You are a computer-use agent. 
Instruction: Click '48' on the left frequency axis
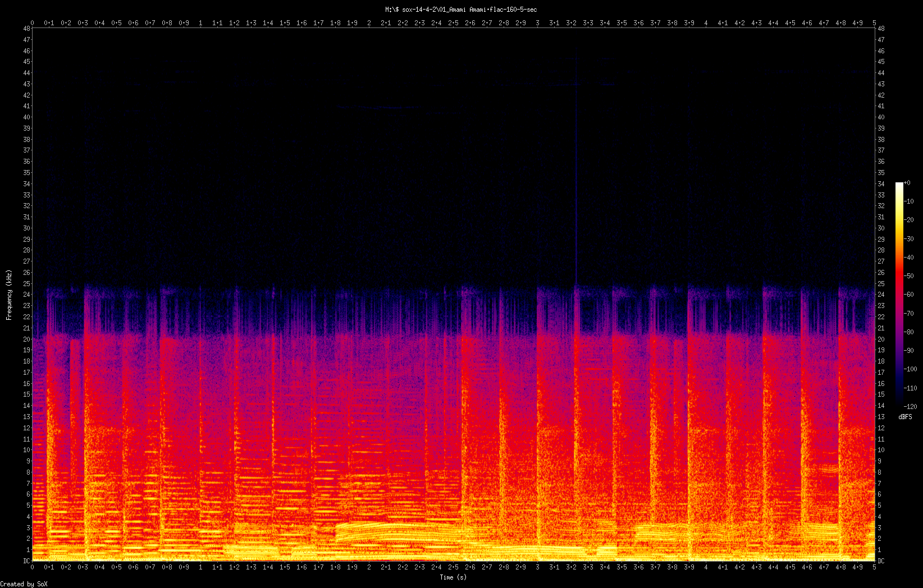[x=26, y=29]
